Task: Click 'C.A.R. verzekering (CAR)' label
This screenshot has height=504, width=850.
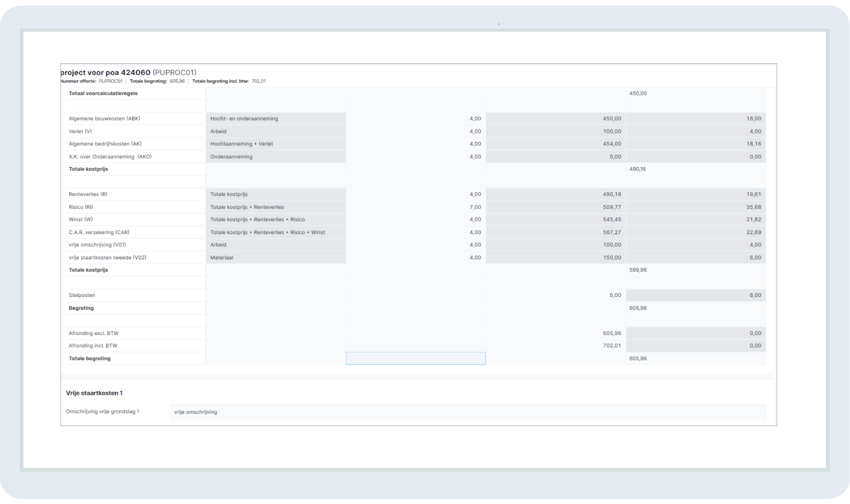Action: click(99, 232)
